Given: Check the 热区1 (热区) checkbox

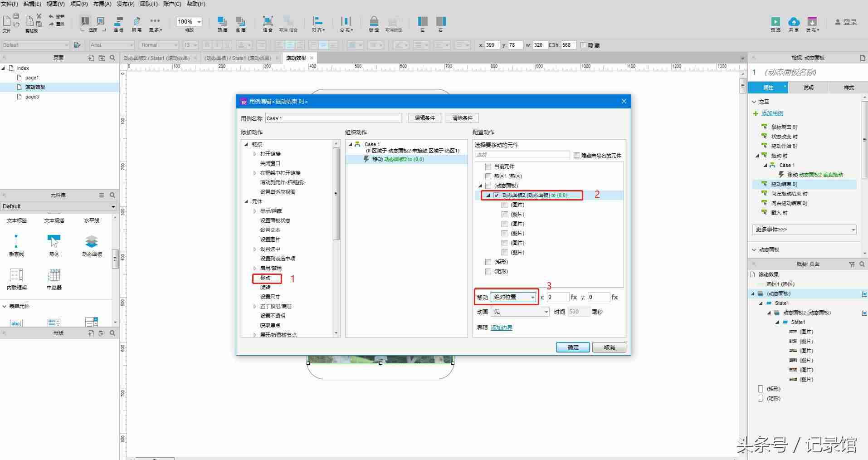Looking at the screenshot, I should 488,176.
